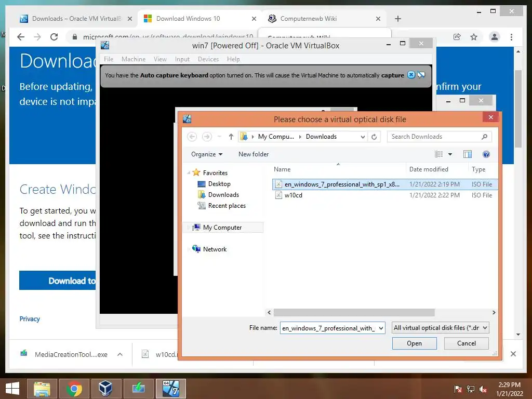Click Open button in dialog
The image size is (532, 399).
point(414,343)
